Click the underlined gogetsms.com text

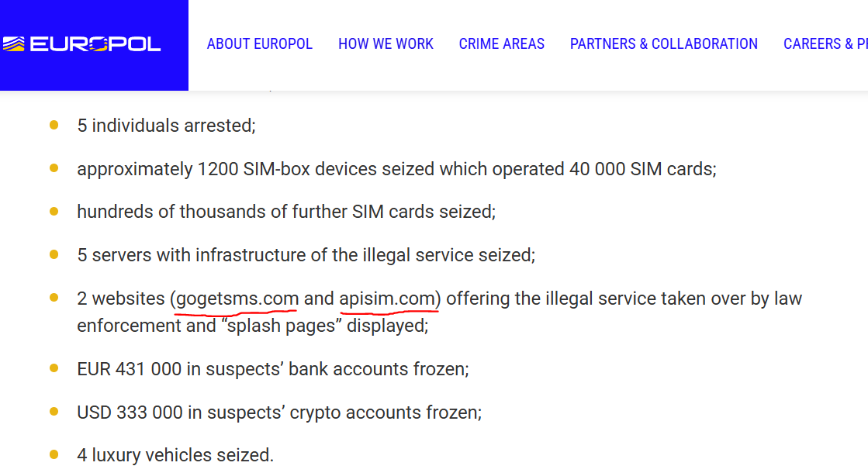(x=237, y=299)
